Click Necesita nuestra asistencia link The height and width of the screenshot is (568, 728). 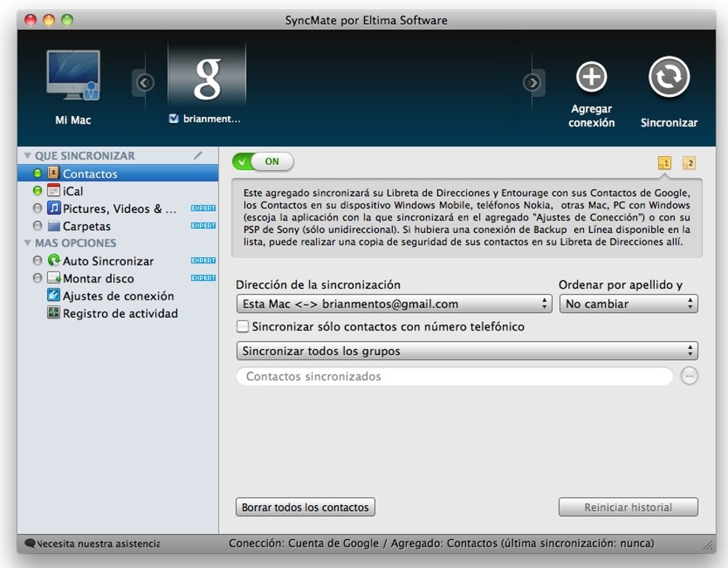pos(98,544)
